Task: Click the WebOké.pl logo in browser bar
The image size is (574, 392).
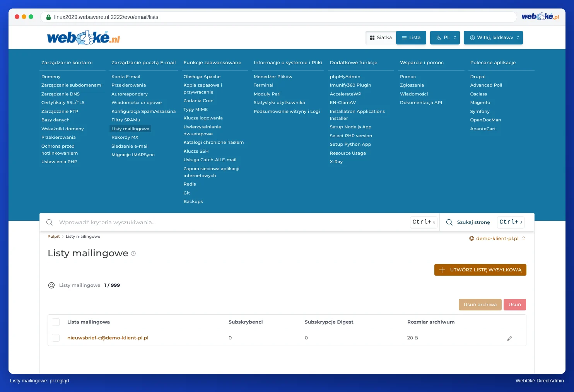Action: pos(540,17)
